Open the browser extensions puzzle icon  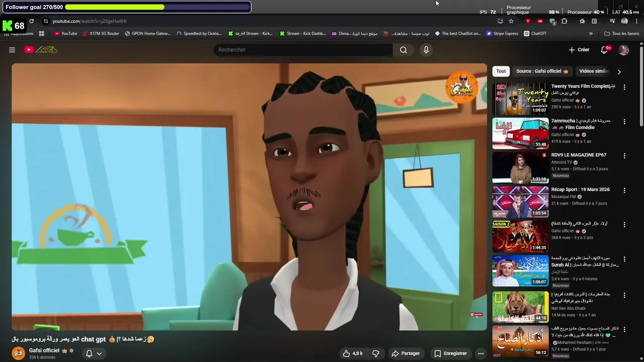point(564,21)
